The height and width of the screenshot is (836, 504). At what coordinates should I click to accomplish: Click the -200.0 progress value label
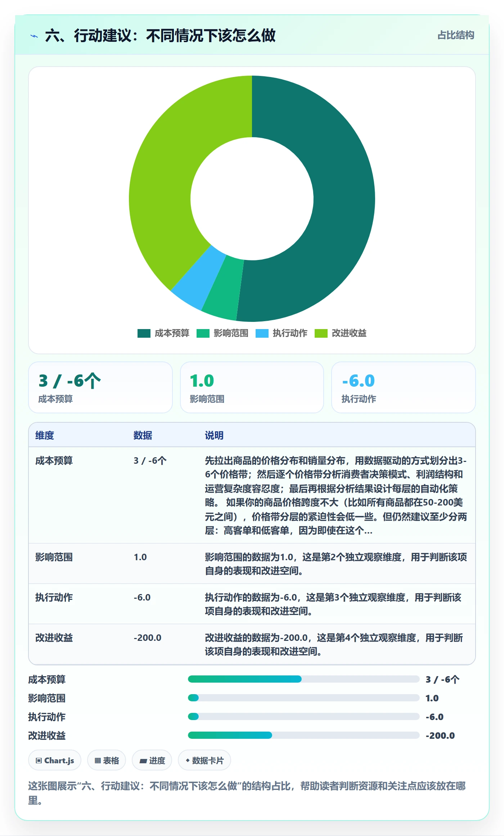[x=440, y=736]
